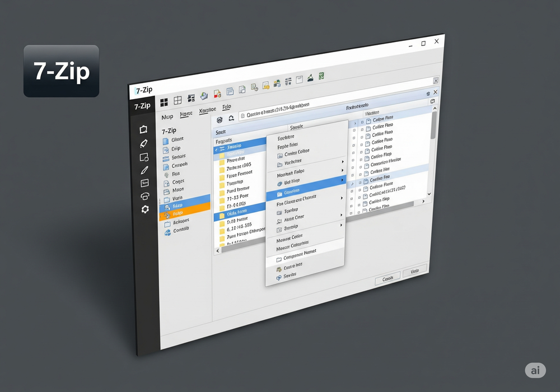Click the solid black four-squares toolbar icon
The height and width of the screenshot is (392, 560).
point(164,102)
